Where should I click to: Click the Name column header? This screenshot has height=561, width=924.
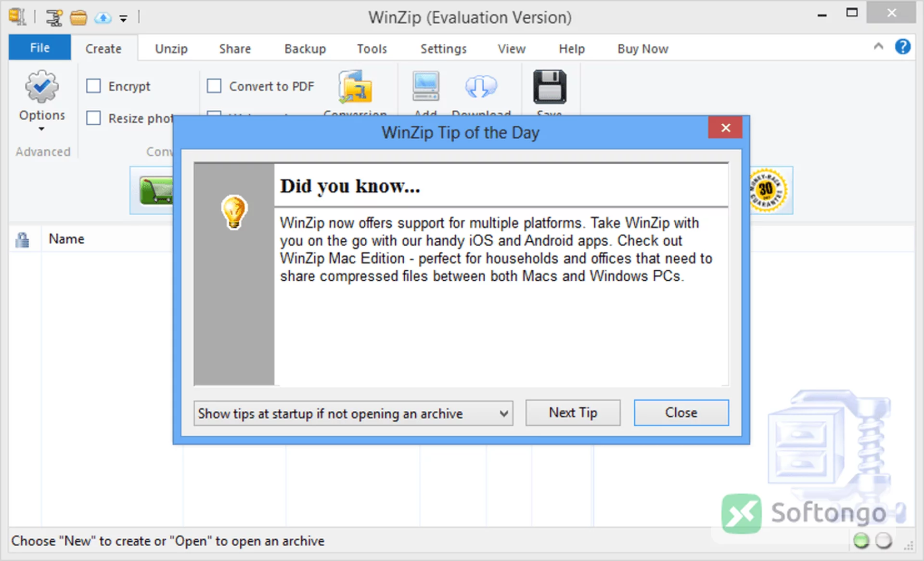point(66,239)
